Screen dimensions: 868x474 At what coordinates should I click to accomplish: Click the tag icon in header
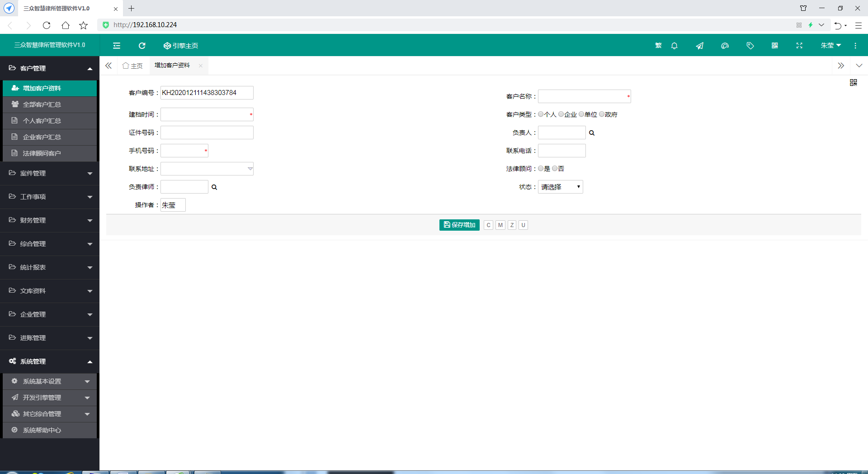(750, 46)
